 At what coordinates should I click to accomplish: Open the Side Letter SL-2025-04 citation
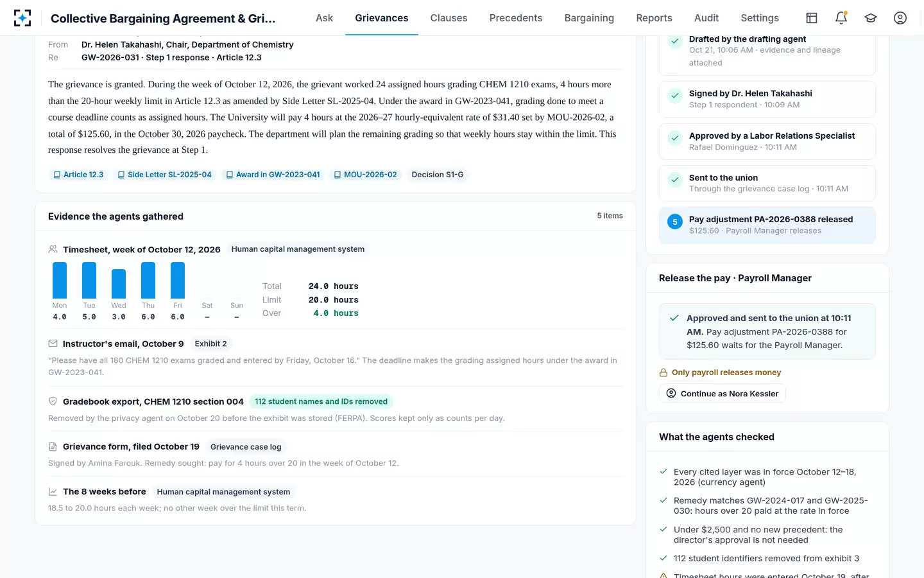(x=164, y=175)
